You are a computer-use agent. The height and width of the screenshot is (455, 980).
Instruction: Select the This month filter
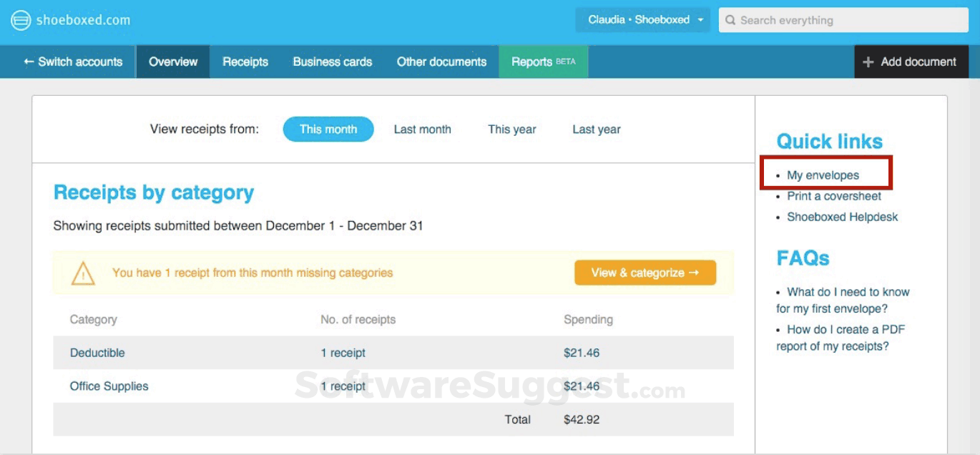coord(328,129)
